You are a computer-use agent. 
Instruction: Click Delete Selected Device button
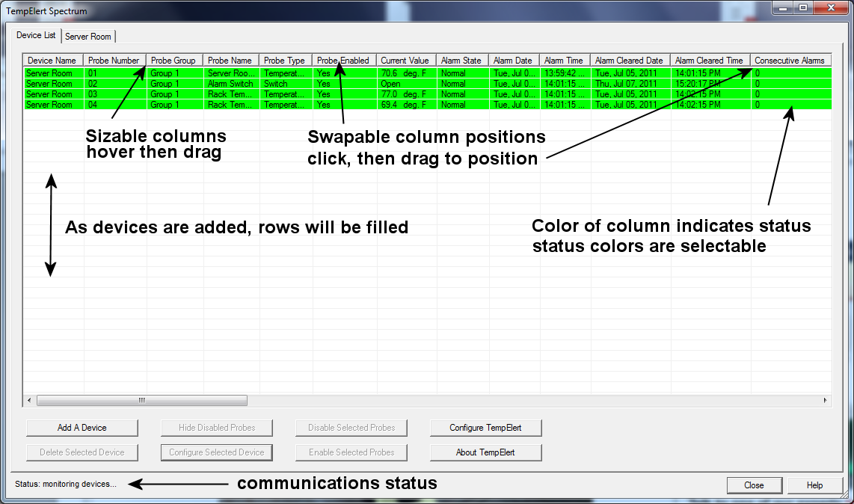click(x=82, y=452)
